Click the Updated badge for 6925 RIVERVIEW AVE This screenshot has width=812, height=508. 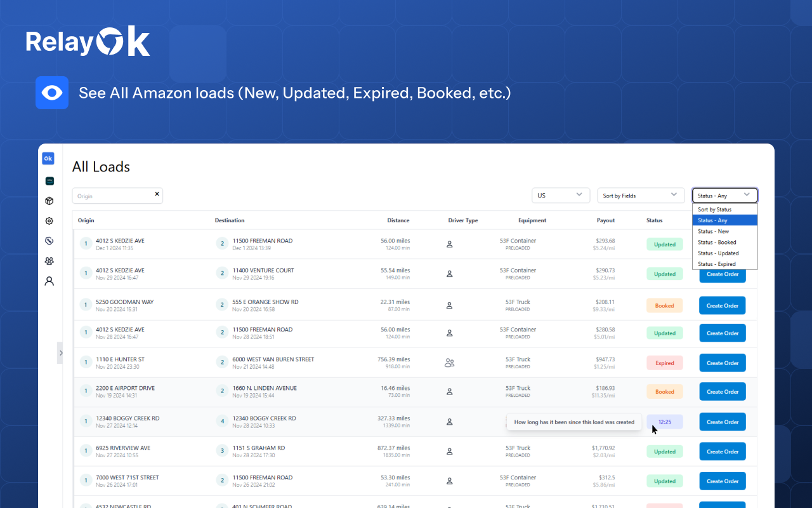[x=665, y=451]
